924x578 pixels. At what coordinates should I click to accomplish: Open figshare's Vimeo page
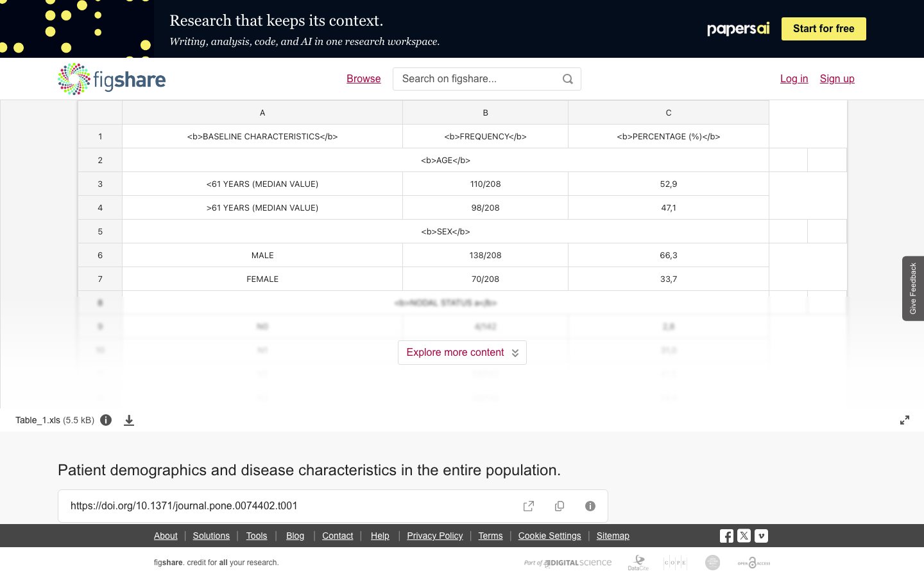[x=761, y=536]
